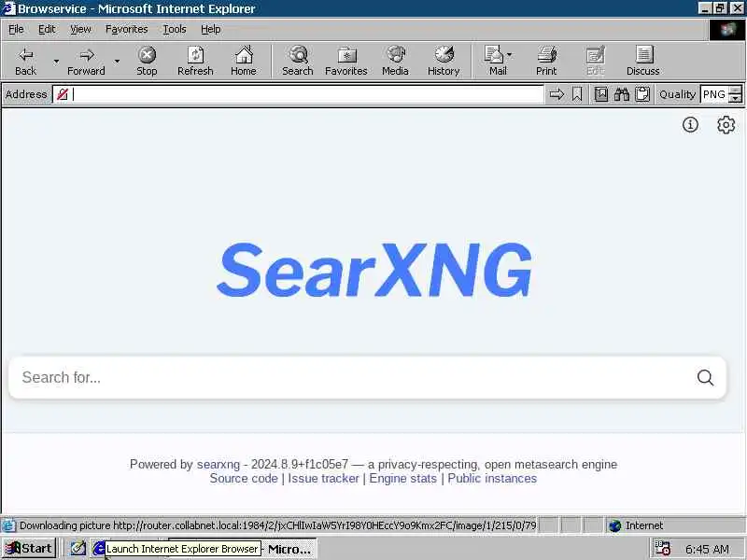Click the SearXNG logo
This screenshot has height=560, width=747.
(374, 270)
